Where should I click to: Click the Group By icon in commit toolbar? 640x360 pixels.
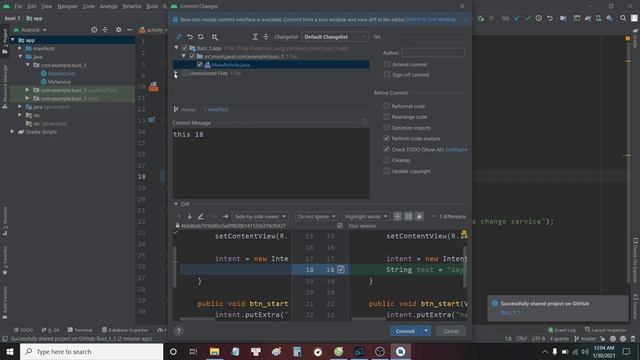214,37
